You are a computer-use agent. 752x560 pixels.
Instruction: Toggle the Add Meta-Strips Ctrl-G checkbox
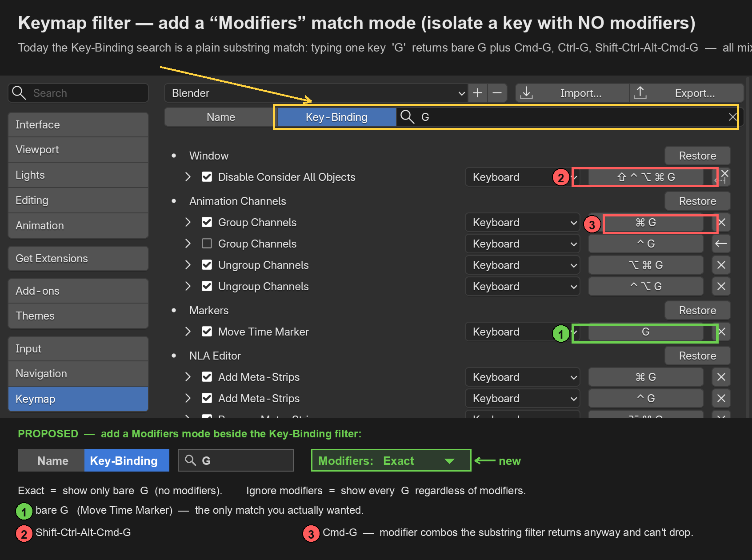(207, 398)
